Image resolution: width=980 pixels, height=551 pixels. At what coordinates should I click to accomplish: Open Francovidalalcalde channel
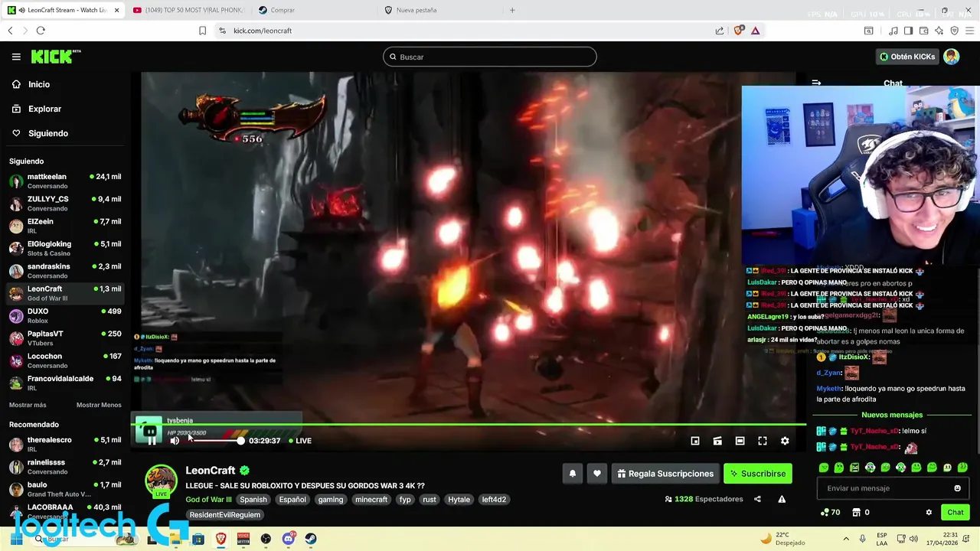(65, 383)
